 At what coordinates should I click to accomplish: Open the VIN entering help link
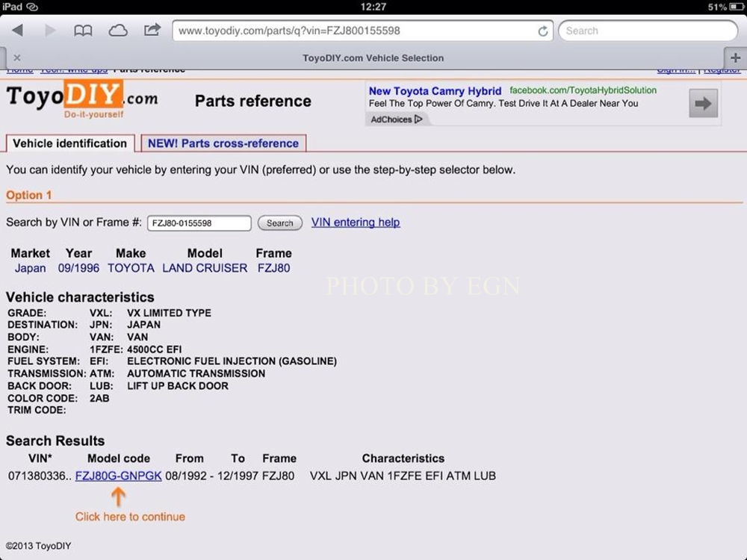(355, 223)
